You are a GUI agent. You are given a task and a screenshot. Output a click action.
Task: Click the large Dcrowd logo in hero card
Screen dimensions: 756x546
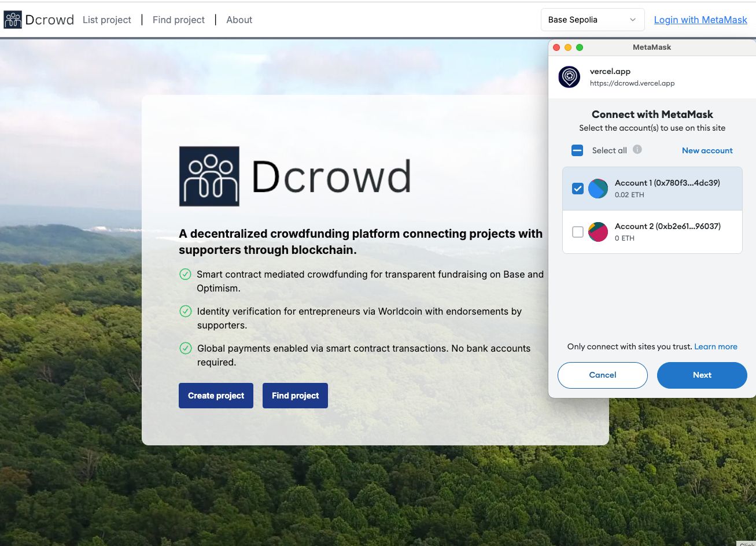coord(295,176)
